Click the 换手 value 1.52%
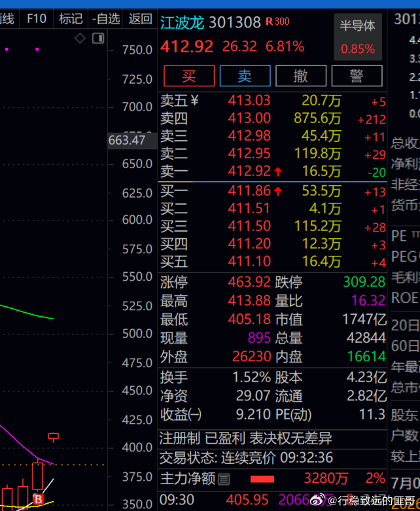The image size is (420, 511). tap(252, 378)
